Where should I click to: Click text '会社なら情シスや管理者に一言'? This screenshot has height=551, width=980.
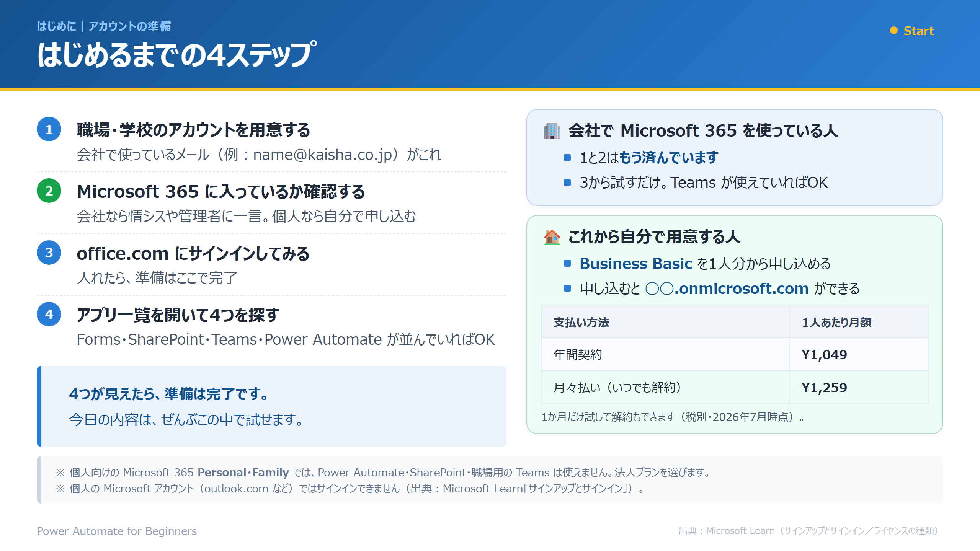tap(169, 216)
